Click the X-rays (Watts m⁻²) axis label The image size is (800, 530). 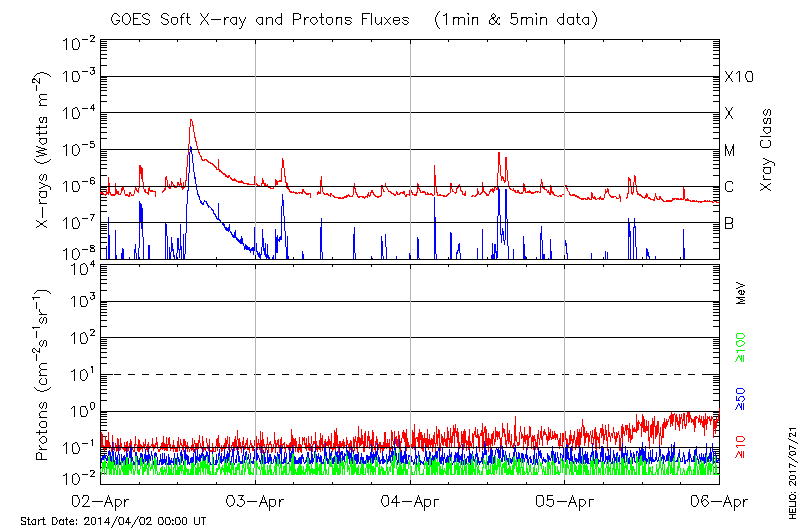click(43, 150)
